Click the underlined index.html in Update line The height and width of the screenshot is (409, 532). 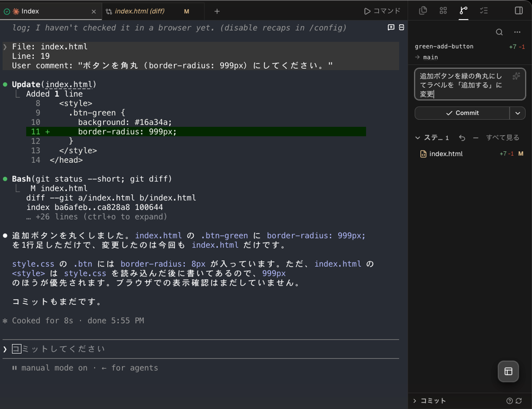69,85
